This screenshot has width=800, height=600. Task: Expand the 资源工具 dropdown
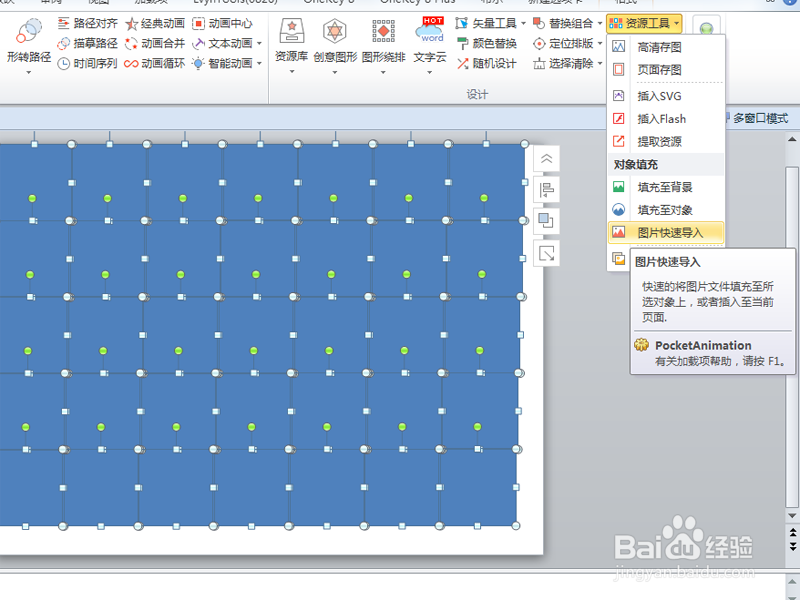(644, 23)
